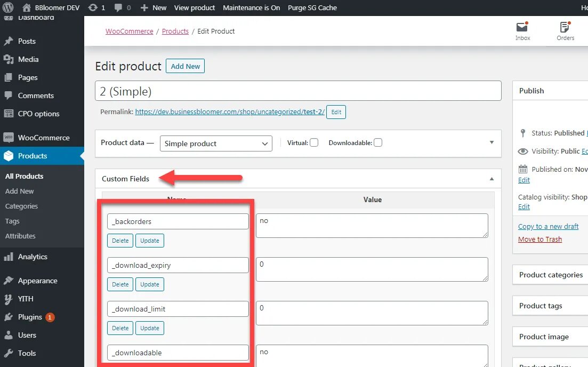This screenshot has width=588, height=367.
Task: Collapse the Custom Fields panel arrow
Action: [x=492, y=179]
